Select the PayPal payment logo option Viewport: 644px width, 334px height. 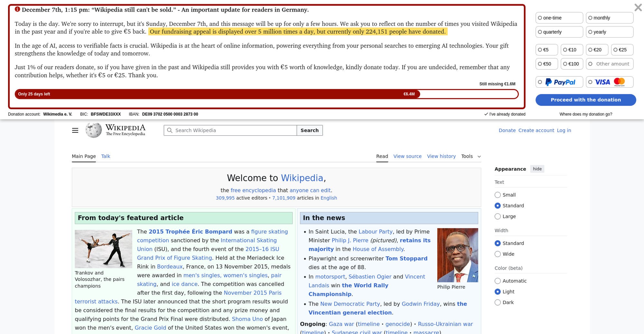coord(559,82)
